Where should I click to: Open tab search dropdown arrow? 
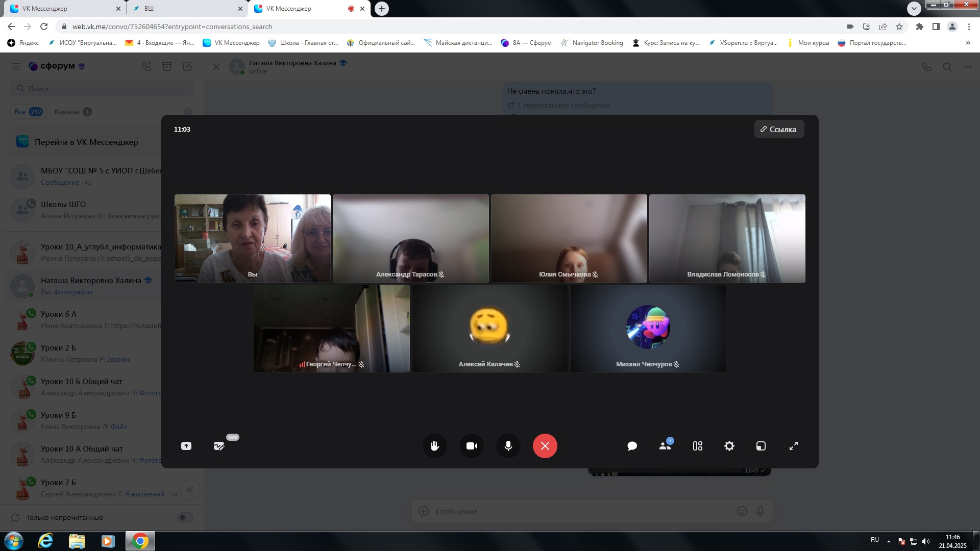point(914,9)
